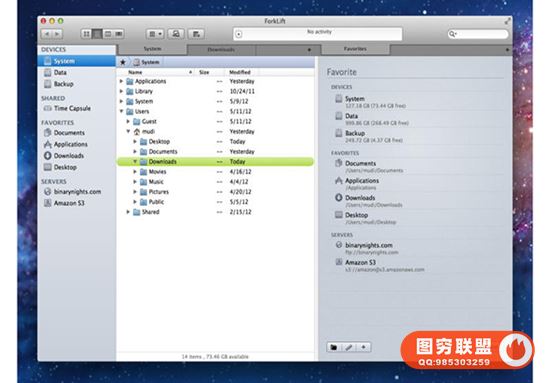Select the Music folder row
This screenshot has width=550, height=383.
coord(215,182)
